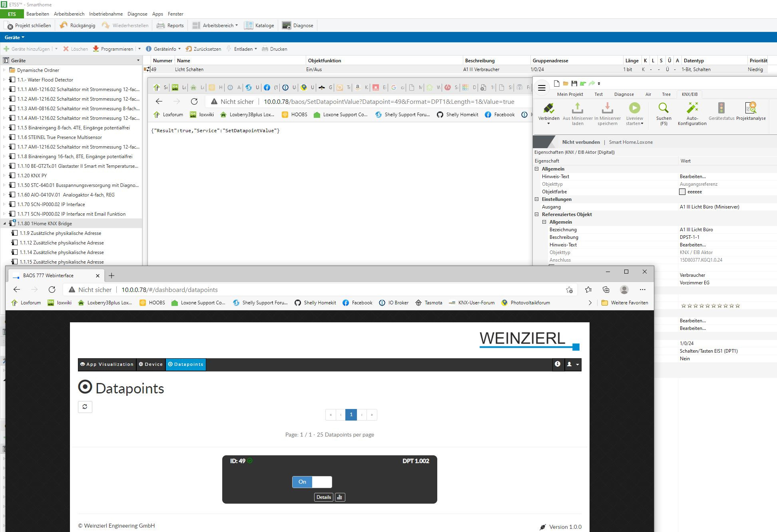Start Auto-Konfiguration wand icon

coord(692,108)
